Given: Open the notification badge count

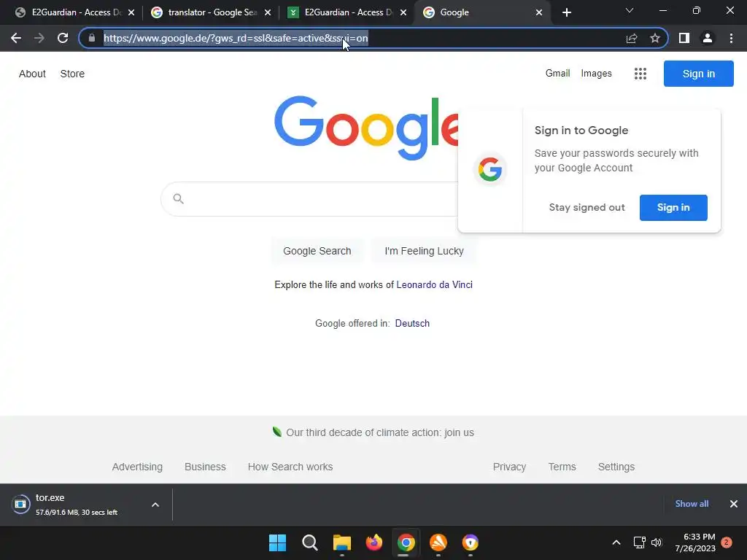Looking at the screenshot, I should click(x=727, y=542).
